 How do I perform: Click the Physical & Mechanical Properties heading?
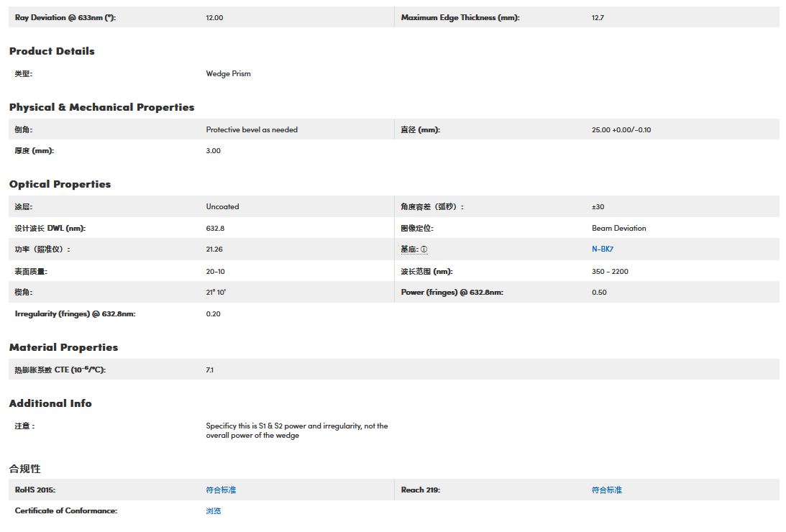tap(101, 107)
